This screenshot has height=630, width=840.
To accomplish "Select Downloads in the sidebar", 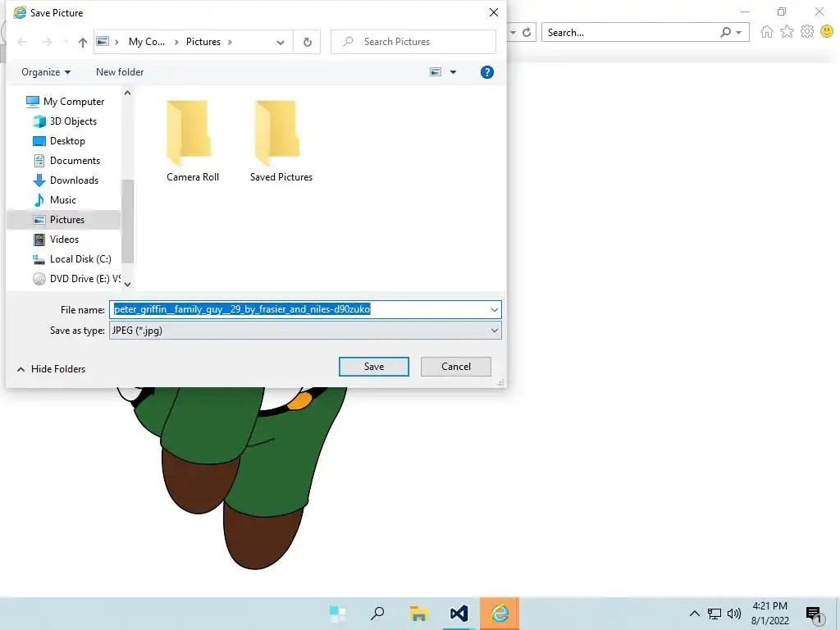I will point(66,180).
